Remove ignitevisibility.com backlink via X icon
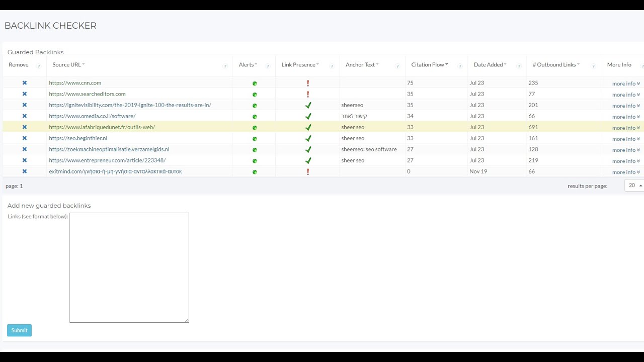644x362 pixels. pos(24,105)
